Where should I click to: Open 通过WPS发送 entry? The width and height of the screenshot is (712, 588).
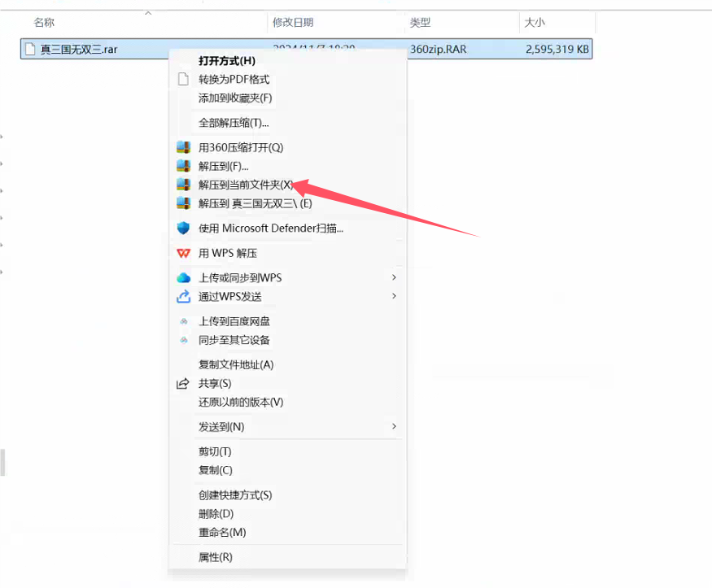coord(229,297)
